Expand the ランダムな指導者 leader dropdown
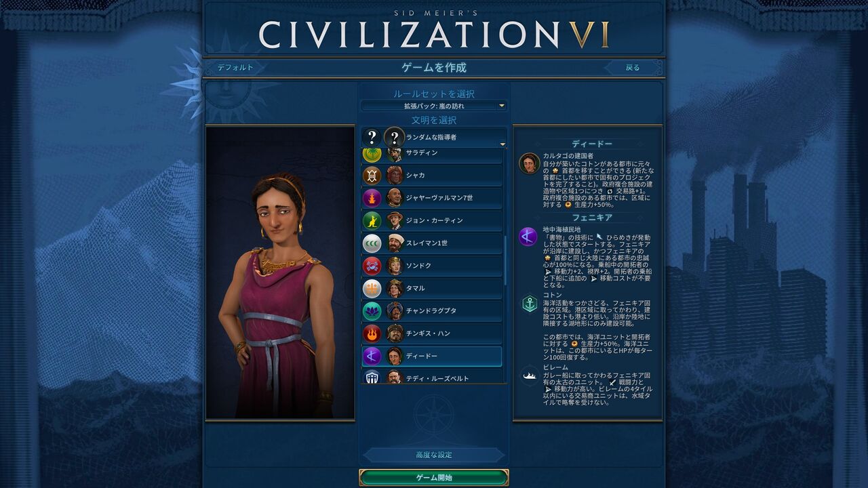 pyautogui.click(x=434, y=138)
